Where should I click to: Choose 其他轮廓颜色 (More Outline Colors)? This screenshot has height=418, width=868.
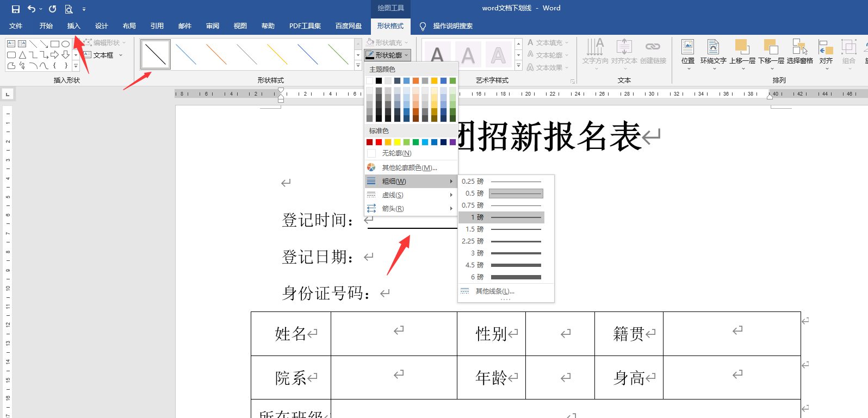pos(409,167)
